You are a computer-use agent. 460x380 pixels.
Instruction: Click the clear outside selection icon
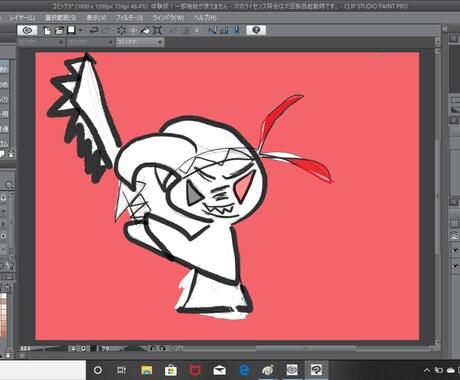133,31
